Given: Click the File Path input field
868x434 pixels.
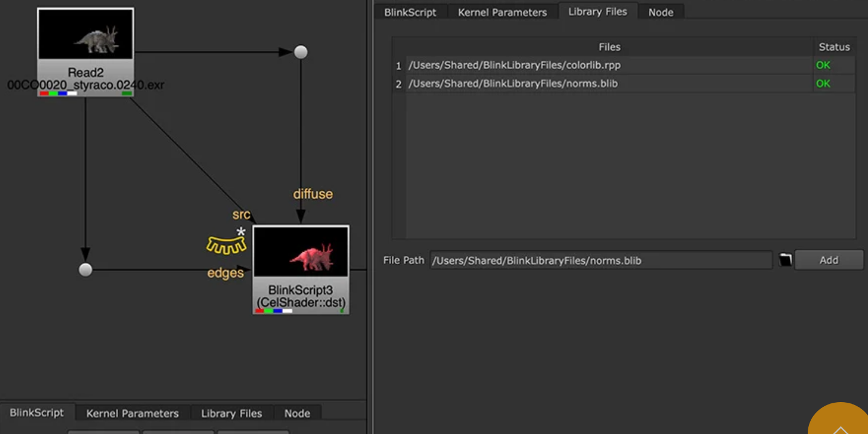Looking at the screenshot, I should click(x=600, y=260).
